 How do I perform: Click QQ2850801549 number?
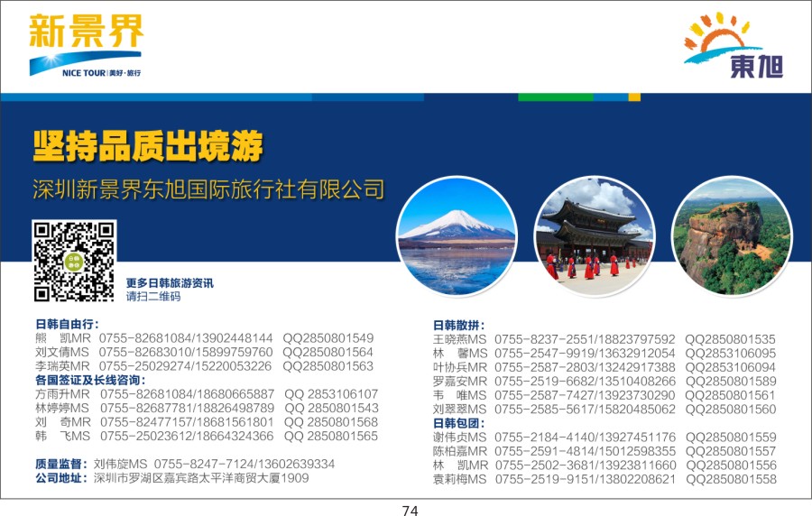(x=328, y=338)
